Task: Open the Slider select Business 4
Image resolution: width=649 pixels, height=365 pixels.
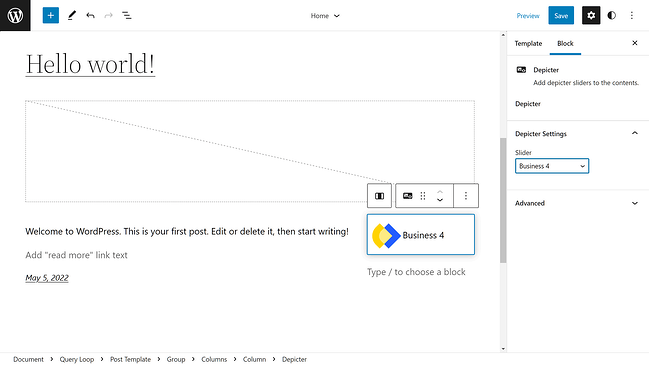Action: coord(552,166)
